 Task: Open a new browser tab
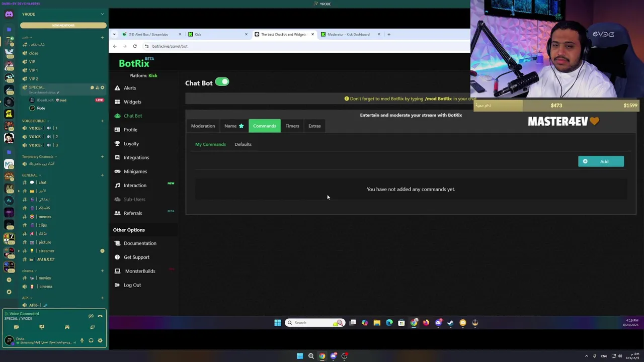pyautogui.click(x=388, y=34)
